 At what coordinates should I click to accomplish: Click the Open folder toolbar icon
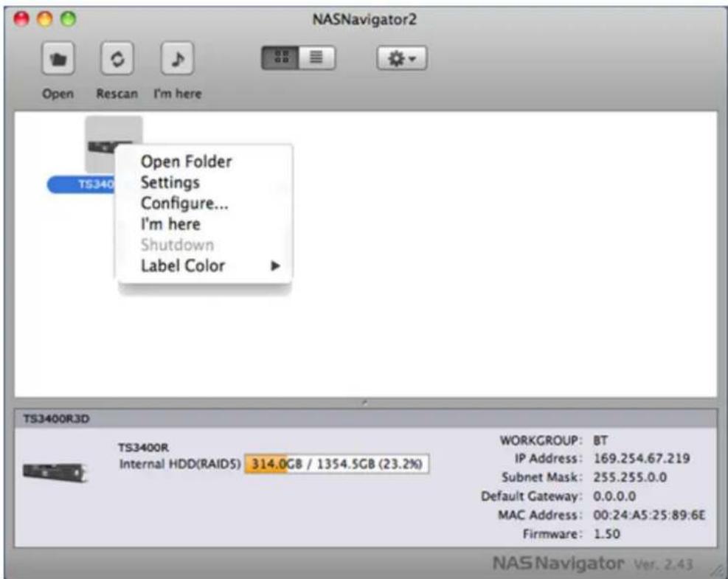tap(58, 58)
